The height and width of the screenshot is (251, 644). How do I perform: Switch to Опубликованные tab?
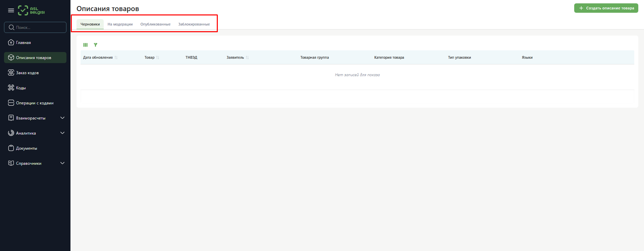[x=155, y=24]
